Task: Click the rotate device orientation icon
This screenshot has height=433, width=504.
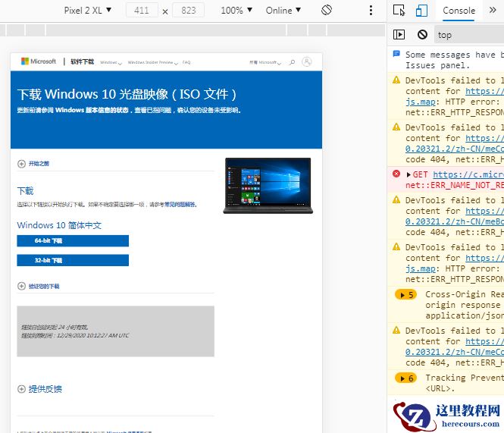Action: 327,11
